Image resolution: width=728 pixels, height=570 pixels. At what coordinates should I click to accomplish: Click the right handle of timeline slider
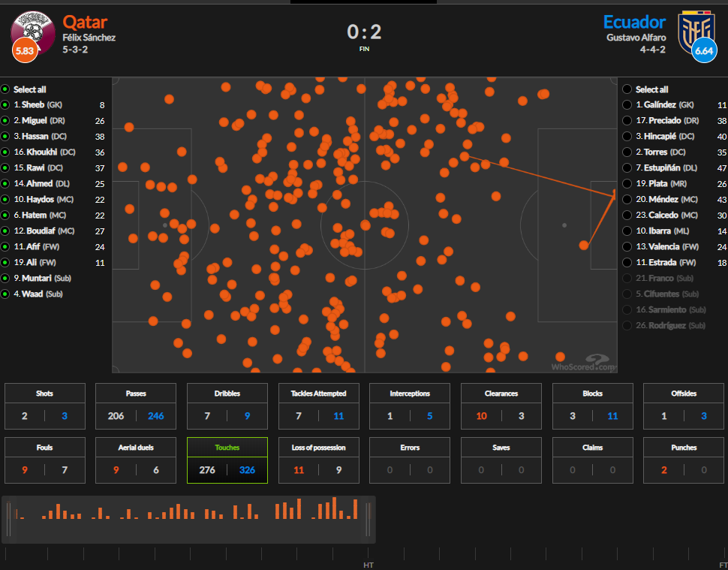click(368, 519)
